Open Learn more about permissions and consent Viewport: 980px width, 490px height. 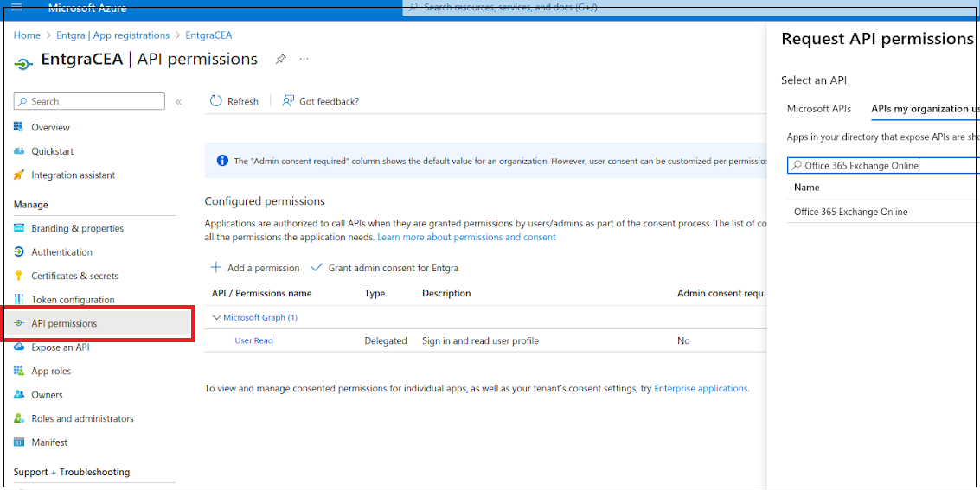(466, 237)
